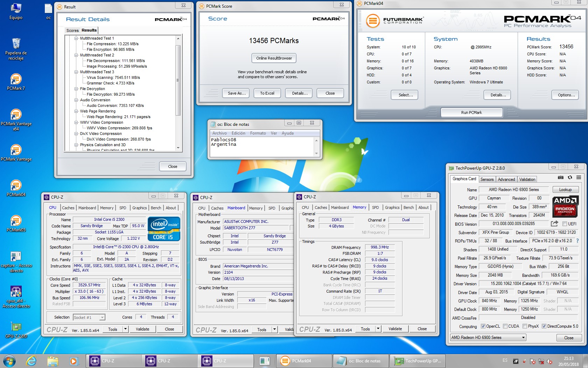Click the Online ResultBrowser button
588x368 pixels.
coord(274,58)
